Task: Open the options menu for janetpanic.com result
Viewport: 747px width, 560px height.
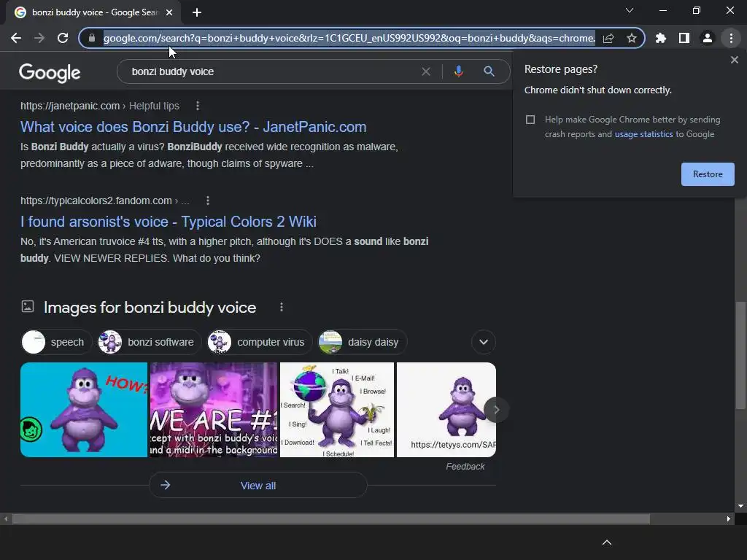Action: click(x=197, y=106)
